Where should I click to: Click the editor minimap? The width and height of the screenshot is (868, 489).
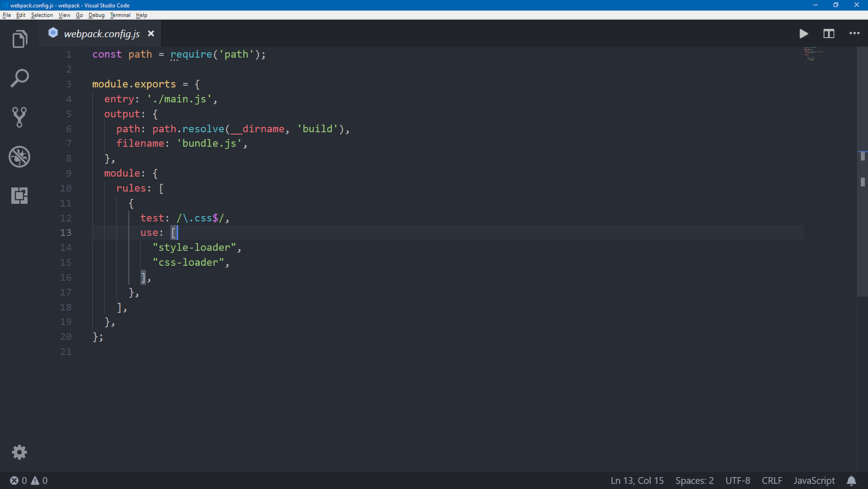click(812, 56)
